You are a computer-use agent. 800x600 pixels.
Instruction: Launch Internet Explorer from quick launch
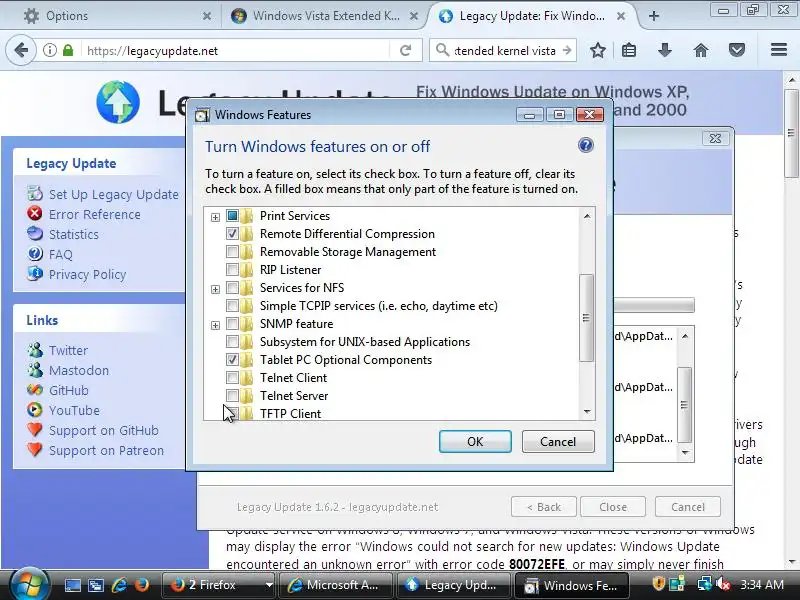[119, 585]
